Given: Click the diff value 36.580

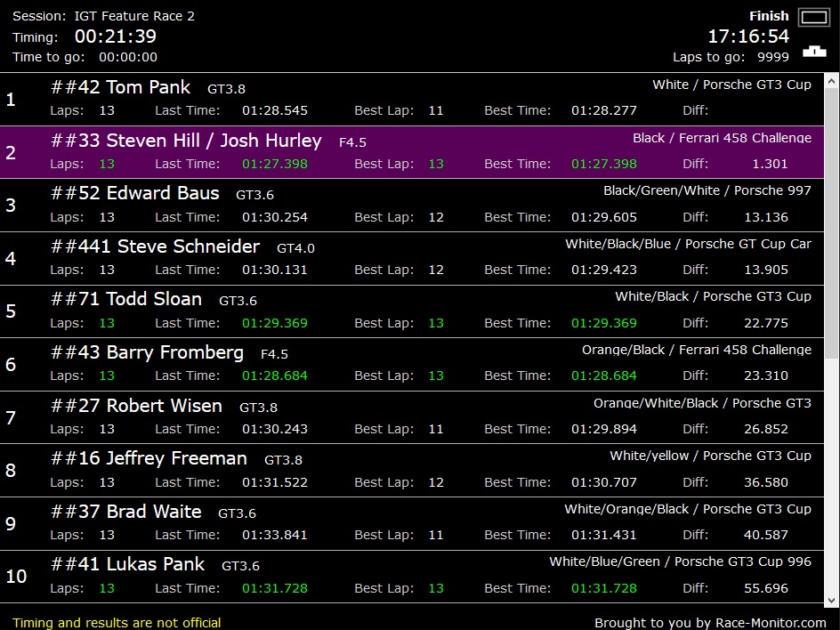Looking at the screenshot, I should tap(766, 482).
